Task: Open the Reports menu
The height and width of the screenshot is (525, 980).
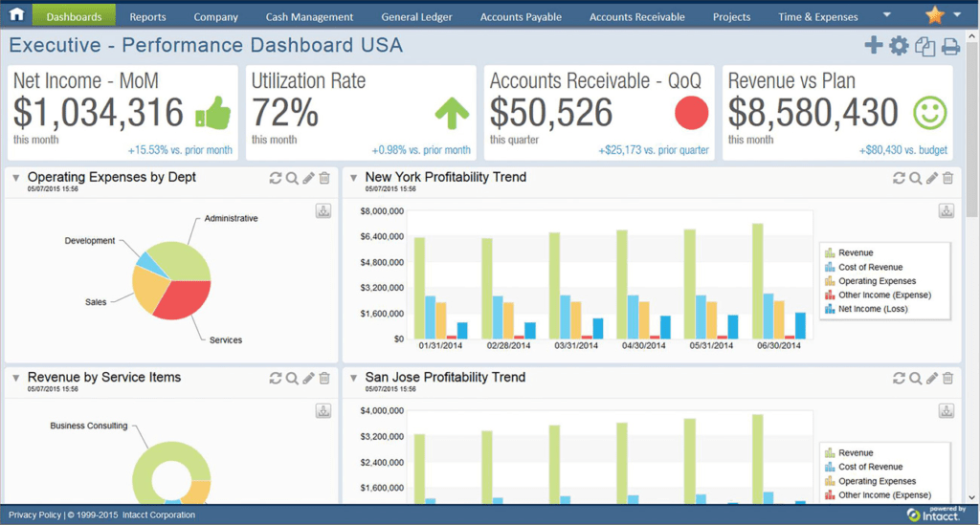Action: pos(147,17)
